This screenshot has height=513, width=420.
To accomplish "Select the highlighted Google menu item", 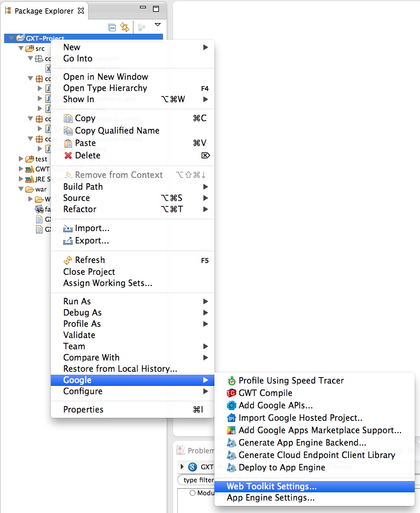I will [132, 380].
